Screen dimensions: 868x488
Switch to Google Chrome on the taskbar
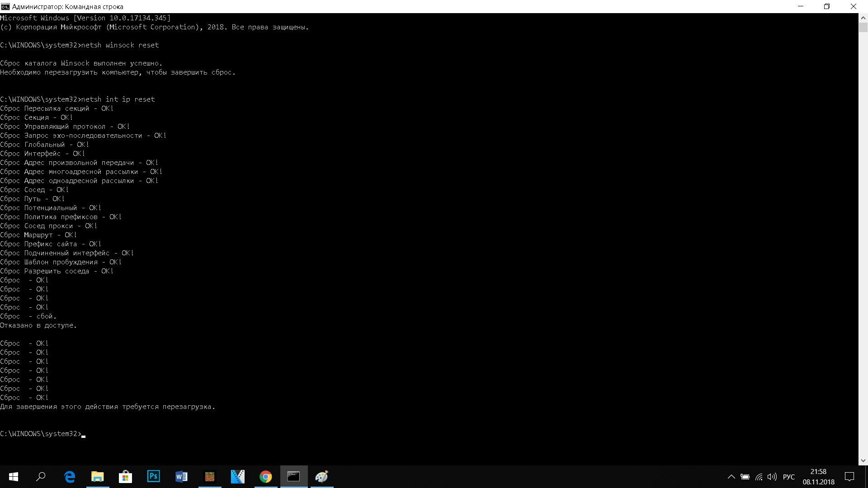coord(266,477)
